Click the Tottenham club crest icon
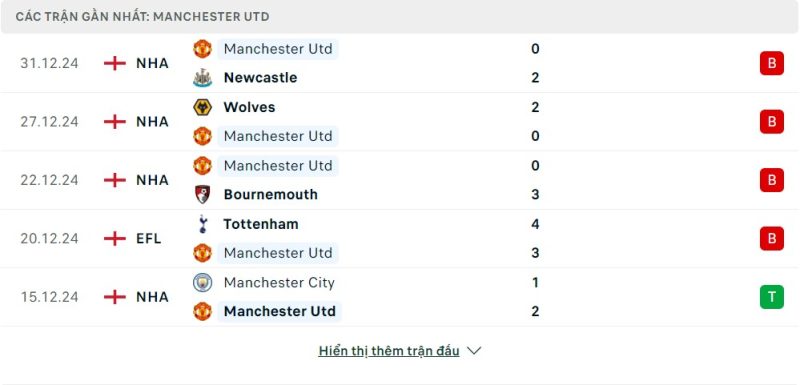Screen dimensions: 800x385 (x=203, y=224)
